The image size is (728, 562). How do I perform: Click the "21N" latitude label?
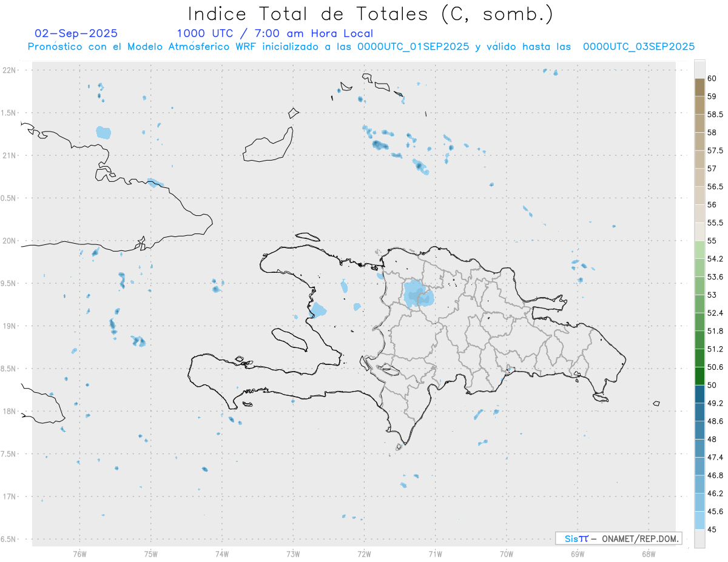coord(9,155)
